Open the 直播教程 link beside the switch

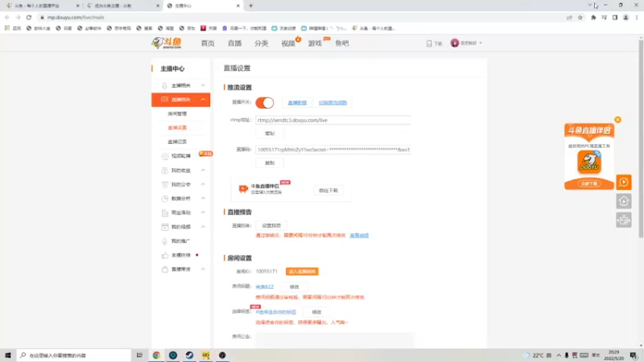(297, 103)
